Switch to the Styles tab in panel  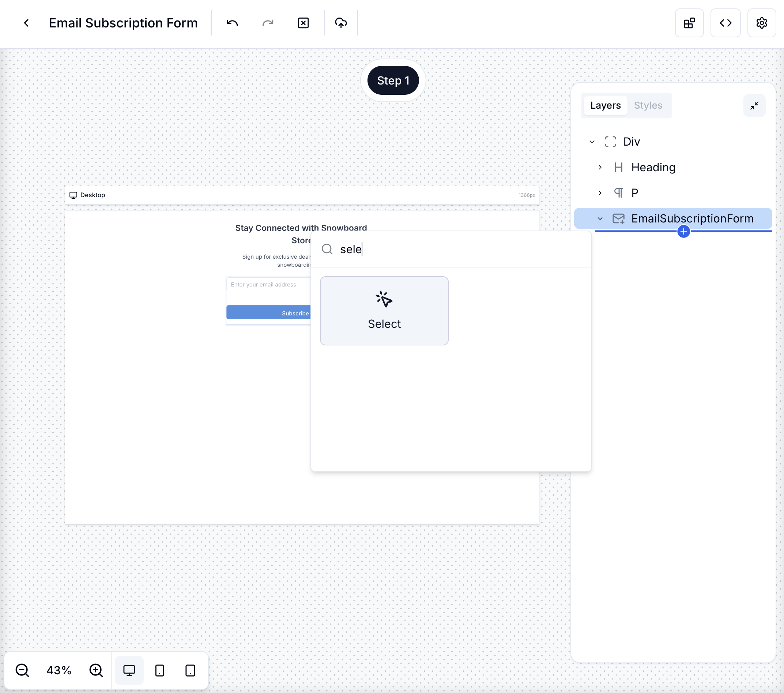click(x=647, y=105)
